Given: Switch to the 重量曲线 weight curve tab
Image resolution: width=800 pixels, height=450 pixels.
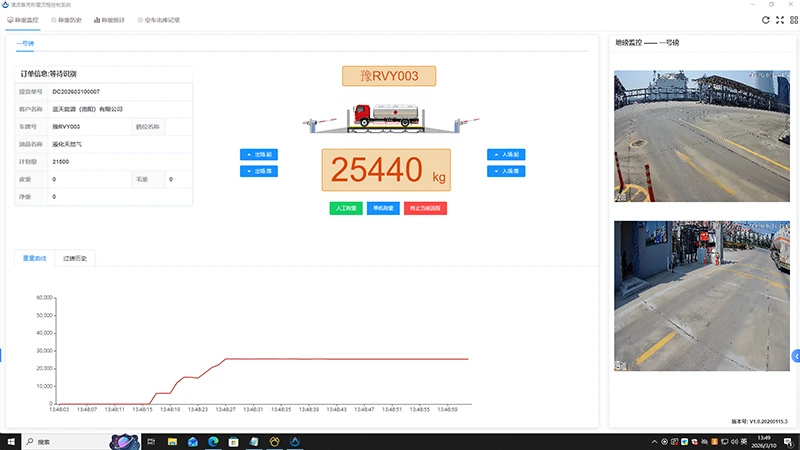Looking at the screenshot, I should pos(34,258).
